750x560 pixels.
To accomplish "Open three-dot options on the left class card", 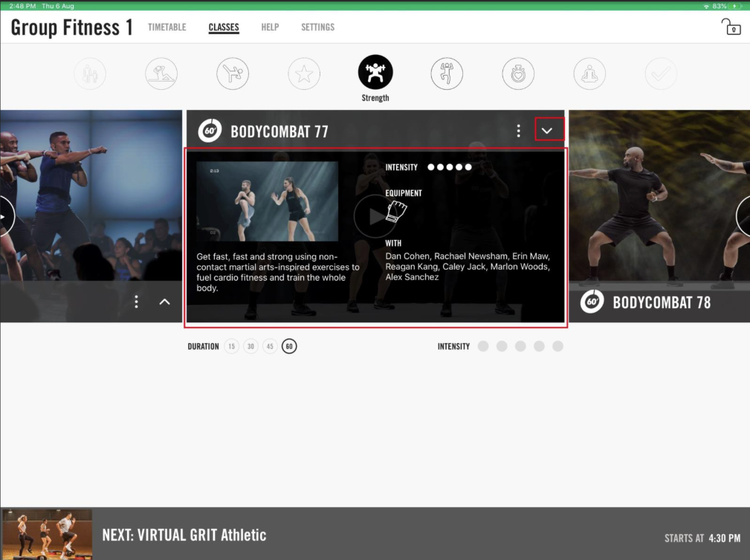I will click(136, 302).
